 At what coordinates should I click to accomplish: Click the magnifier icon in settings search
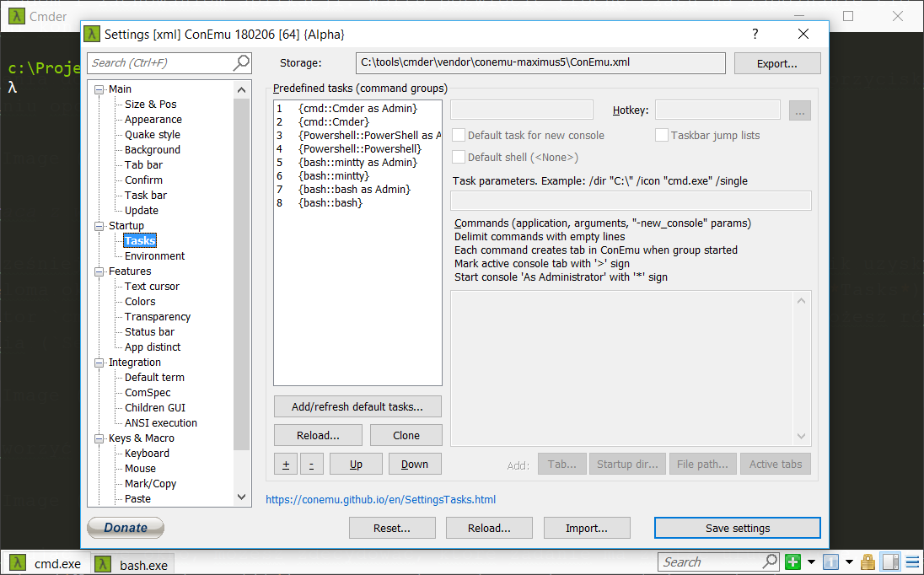(241, 62)
